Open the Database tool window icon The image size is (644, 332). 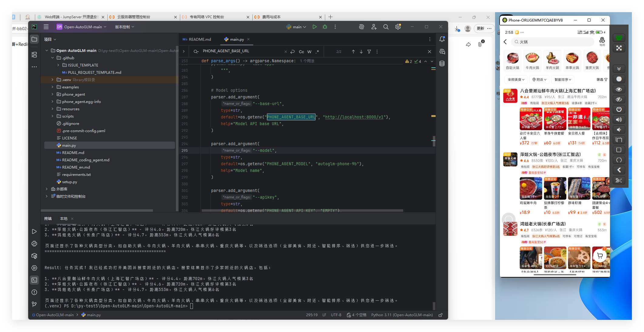442,63
